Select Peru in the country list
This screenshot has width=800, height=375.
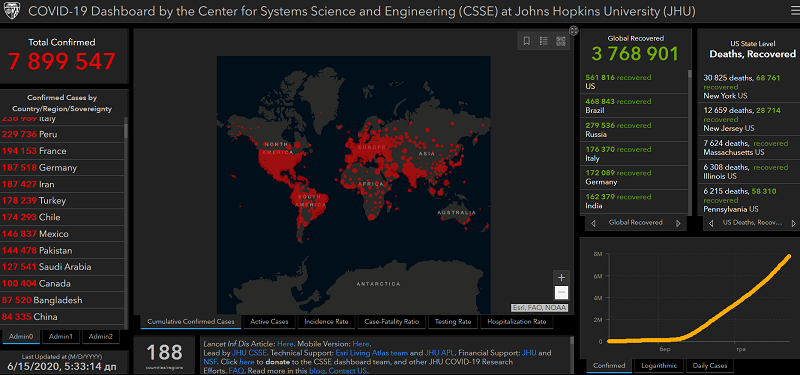(62, 135)
